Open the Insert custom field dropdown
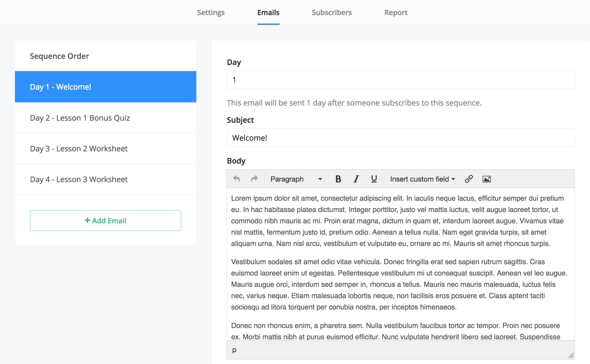 tap(422, 179)
